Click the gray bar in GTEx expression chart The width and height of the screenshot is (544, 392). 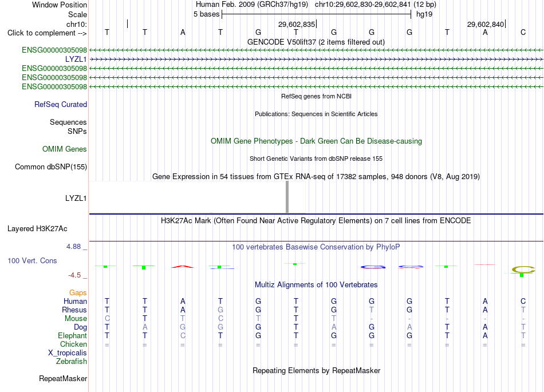287,197
